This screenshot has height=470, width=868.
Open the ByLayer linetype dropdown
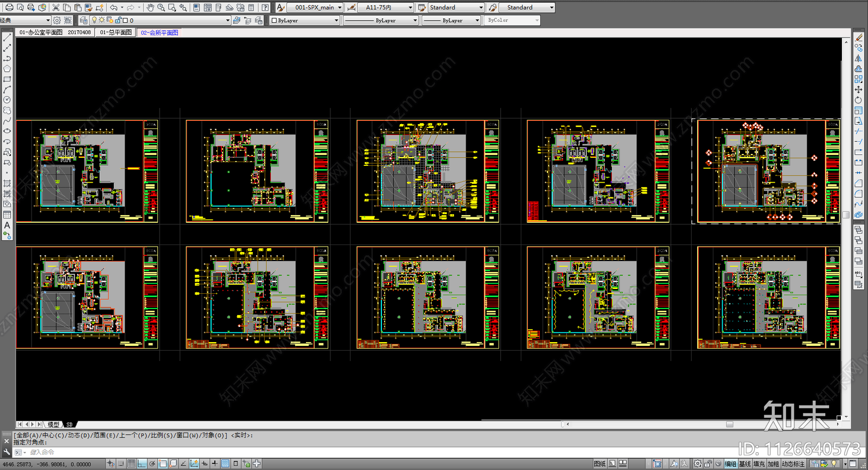(x=380, y=21)
